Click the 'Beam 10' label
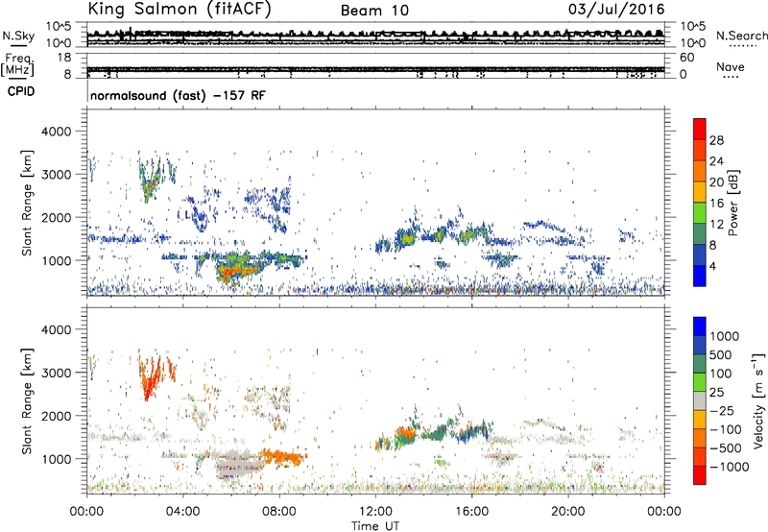The height and width of the screenshot is (532, 768). tap(374, 11)
